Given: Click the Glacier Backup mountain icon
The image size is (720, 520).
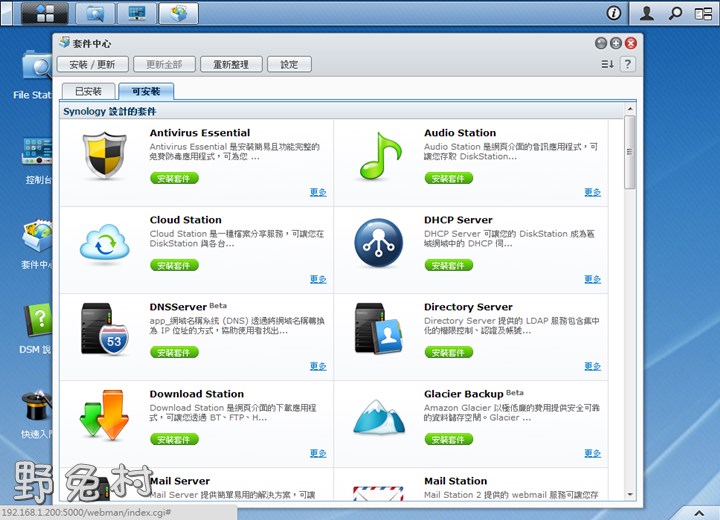Looking at the screenshot, I should [379, 417].
